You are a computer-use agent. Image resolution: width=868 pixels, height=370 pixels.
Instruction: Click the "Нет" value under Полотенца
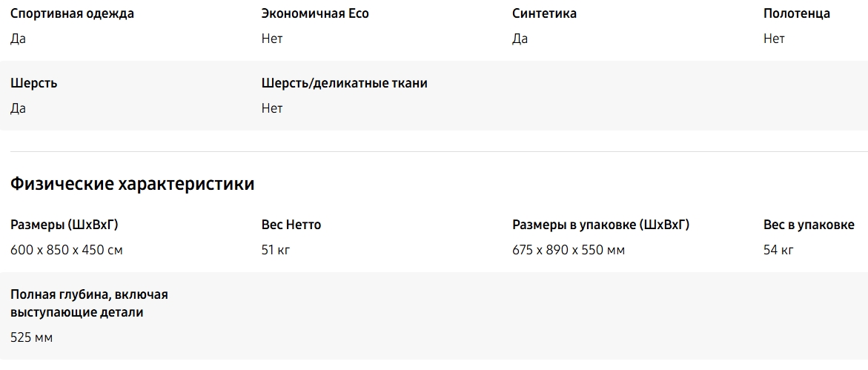pyautogui.click(x=774, y=39)
